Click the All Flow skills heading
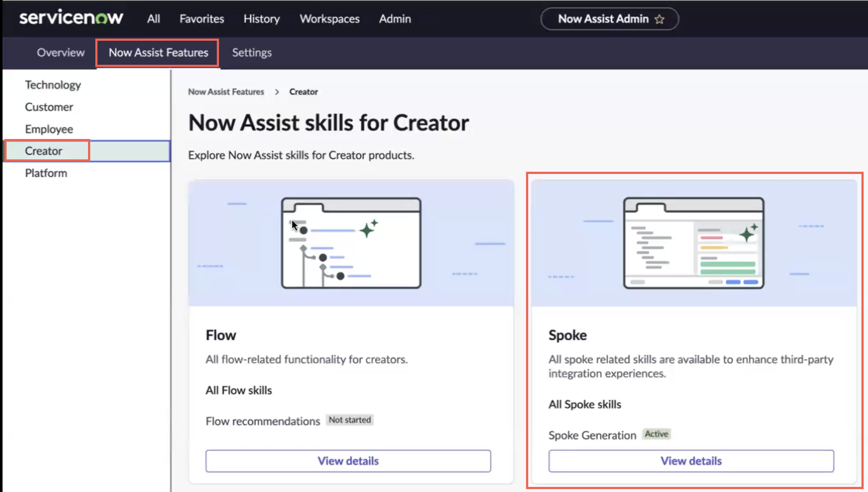Screen dimensions: 868x492 click(x=239, y=390)
